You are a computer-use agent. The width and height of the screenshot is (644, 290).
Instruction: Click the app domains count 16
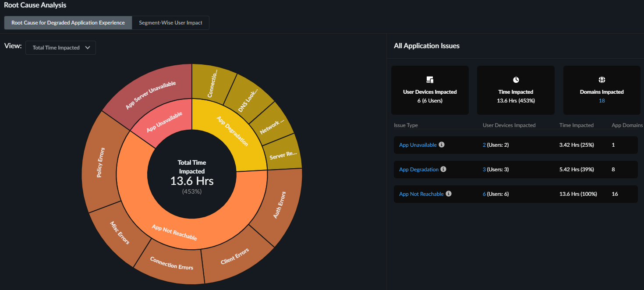tap(615, 194)
